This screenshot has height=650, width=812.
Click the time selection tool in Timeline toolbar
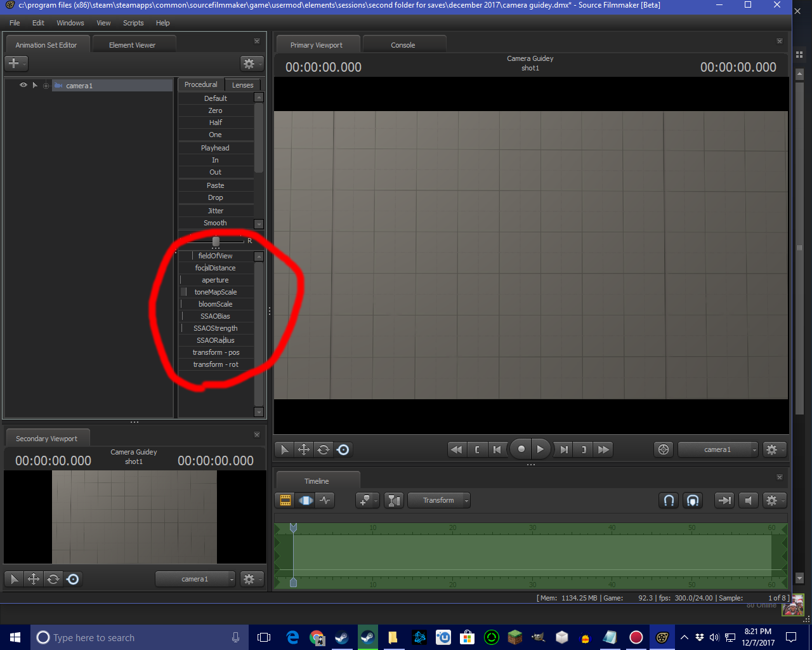[x=394, y=500]
